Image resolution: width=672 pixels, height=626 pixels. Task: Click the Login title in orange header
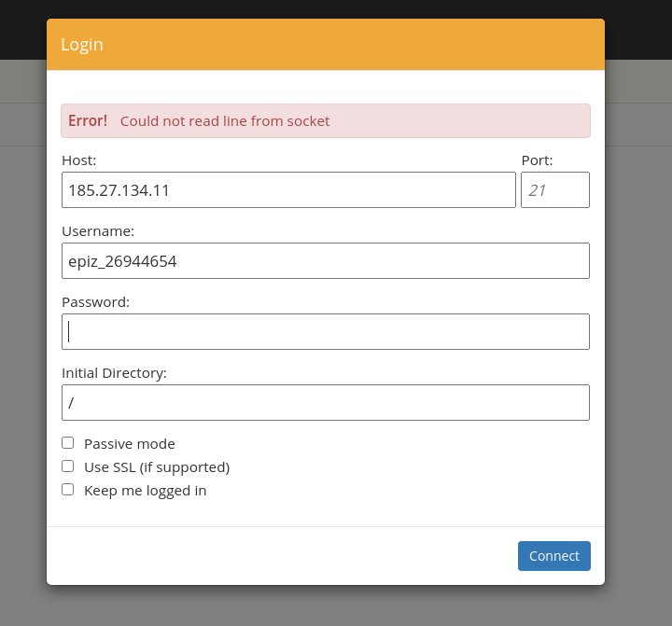(x=82, y=45)
